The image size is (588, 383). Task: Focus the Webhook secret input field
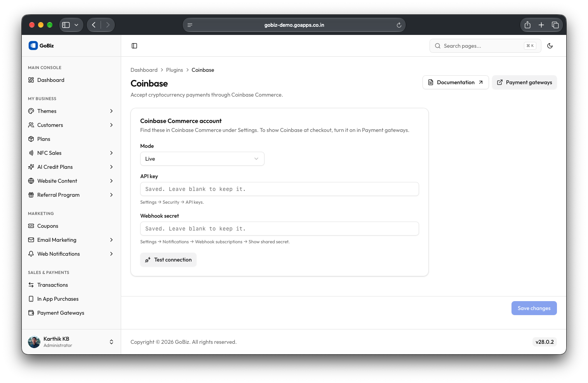(x=280, y=229)
